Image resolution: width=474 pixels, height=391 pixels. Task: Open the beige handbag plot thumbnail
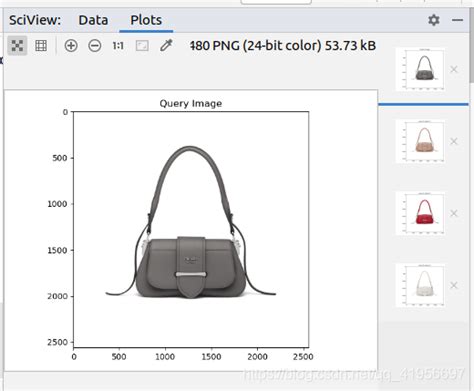click(420, 141)
